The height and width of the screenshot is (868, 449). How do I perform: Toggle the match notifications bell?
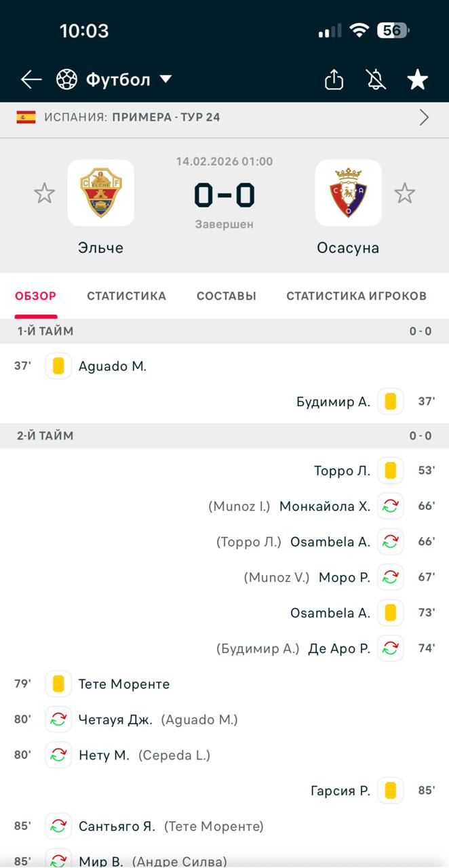tap(376, 80)
